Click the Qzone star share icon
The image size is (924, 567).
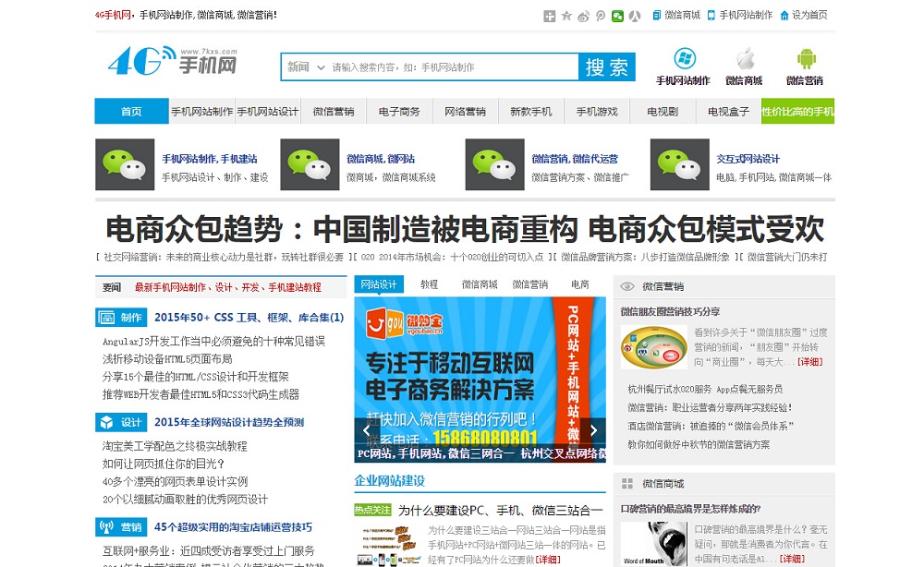click(566, 16)
